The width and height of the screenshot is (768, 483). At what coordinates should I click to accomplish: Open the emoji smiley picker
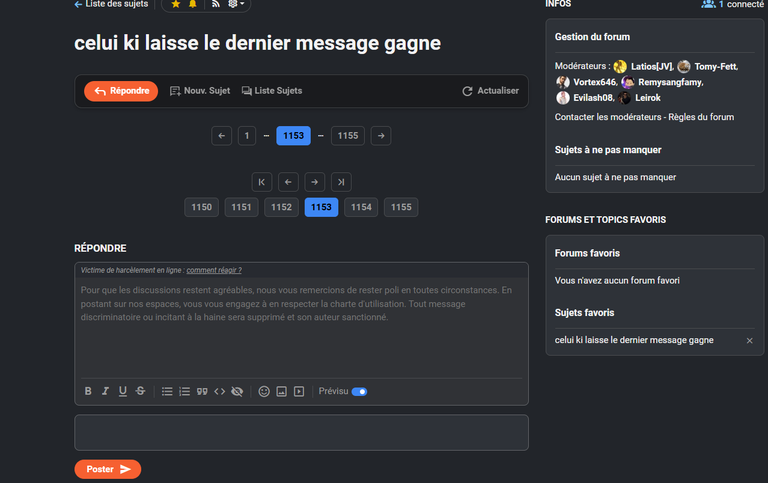[x=264, y=391]
